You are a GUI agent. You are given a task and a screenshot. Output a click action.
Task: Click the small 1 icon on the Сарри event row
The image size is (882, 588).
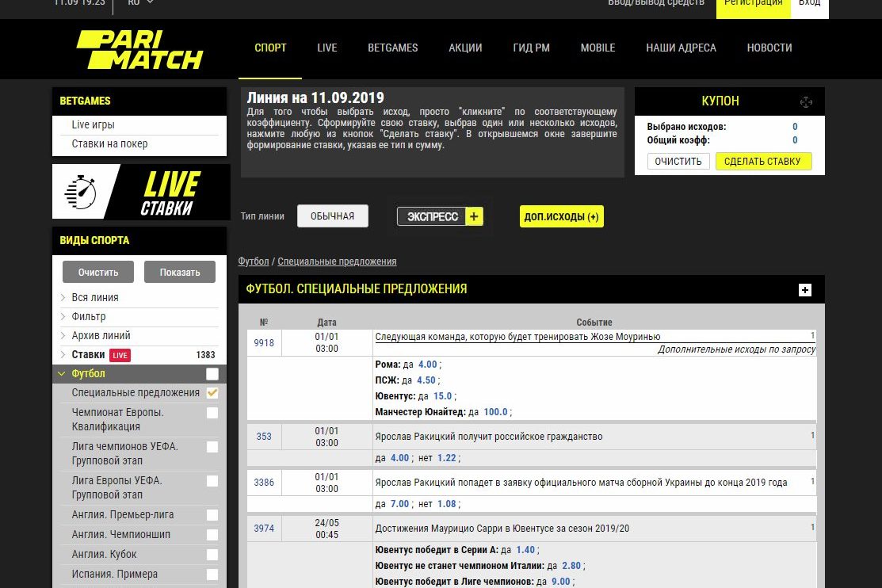pos(812,527)
